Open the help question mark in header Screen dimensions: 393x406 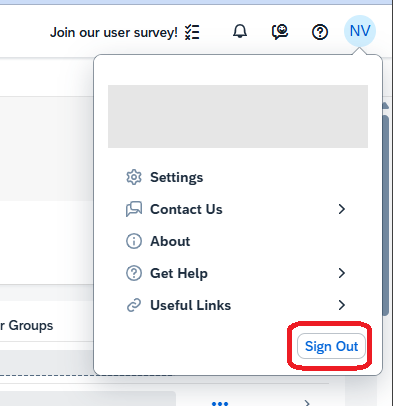320,32
